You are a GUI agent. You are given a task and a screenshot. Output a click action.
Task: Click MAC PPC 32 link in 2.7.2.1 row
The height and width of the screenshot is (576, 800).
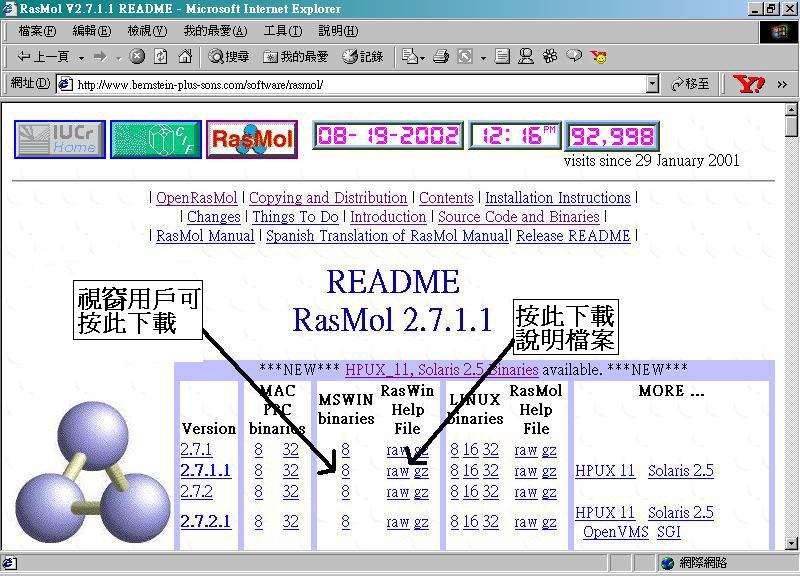[x=291, y=522]
